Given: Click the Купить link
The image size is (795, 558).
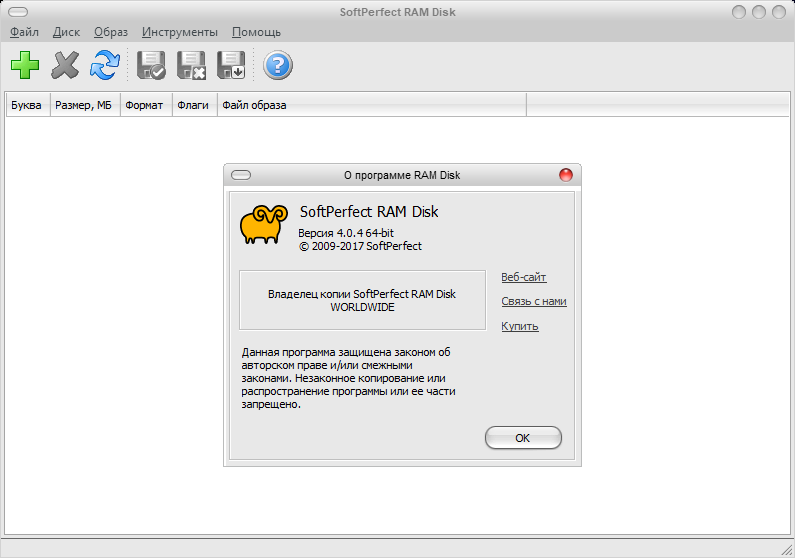Looking at the screenshot, I should tap(520, 326).
